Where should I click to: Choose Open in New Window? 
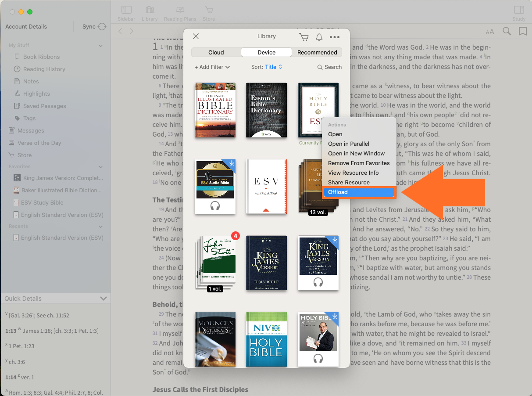pyautogui.click(x=356, y=154)
